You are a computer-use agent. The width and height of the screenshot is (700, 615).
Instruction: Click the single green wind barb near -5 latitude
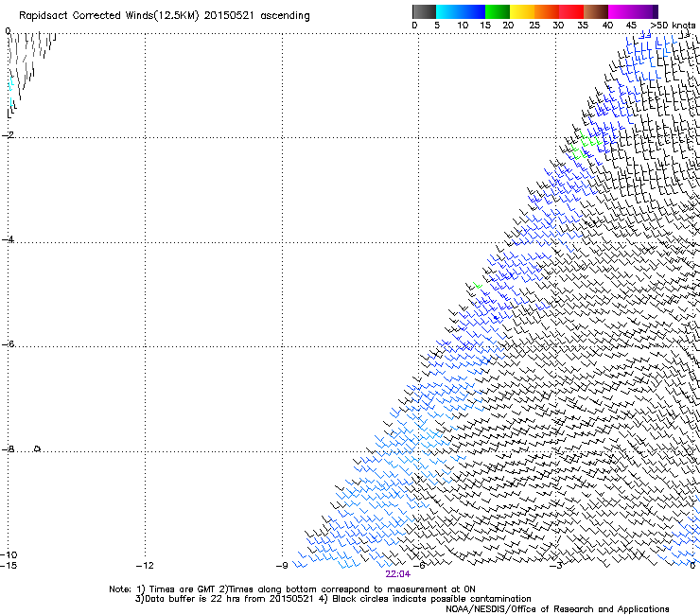[x=478, y=285]
